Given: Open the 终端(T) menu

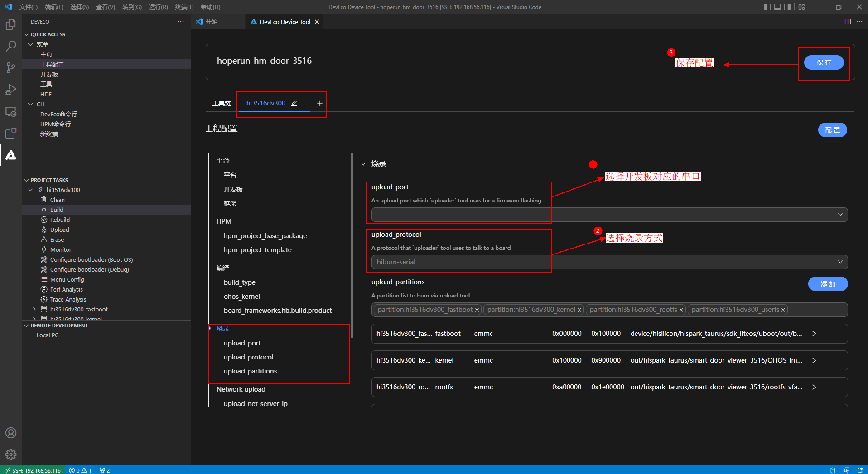Looking at the screenshot, I should [184, 7].
